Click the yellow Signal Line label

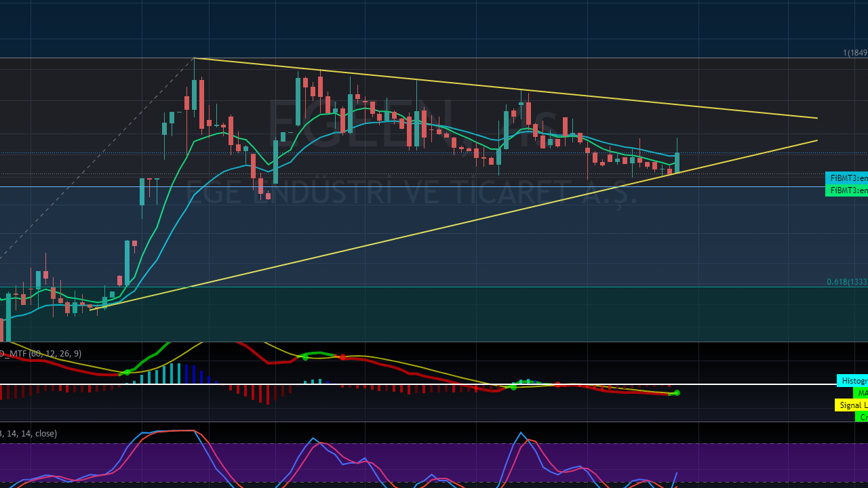click(x=851, y=405)
